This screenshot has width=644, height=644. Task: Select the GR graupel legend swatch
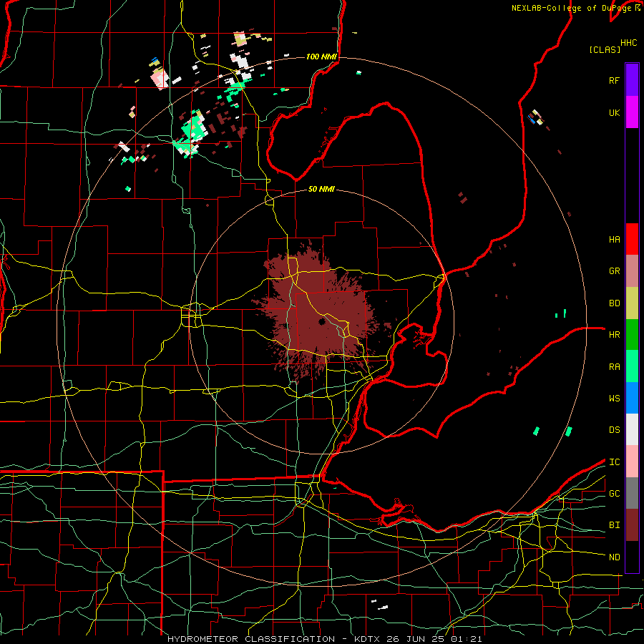coord(632,271)
